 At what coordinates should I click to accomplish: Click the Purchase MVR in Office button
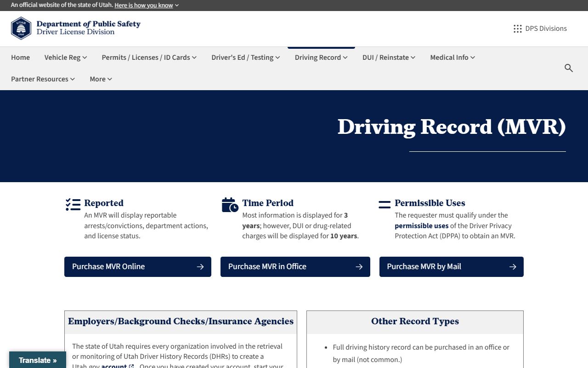tap(295, 267)
